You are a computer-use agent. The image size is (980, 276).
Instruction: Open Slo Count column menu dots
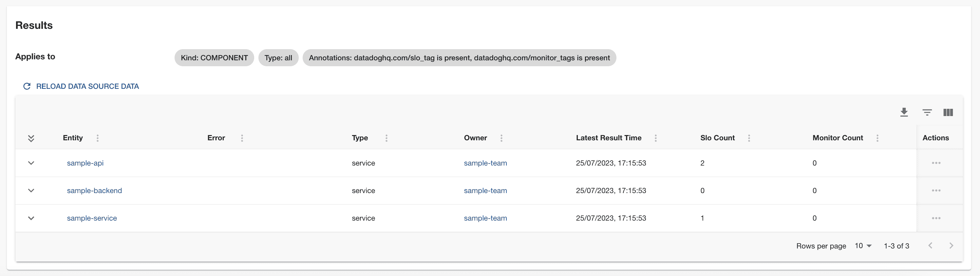pos(749,138)
